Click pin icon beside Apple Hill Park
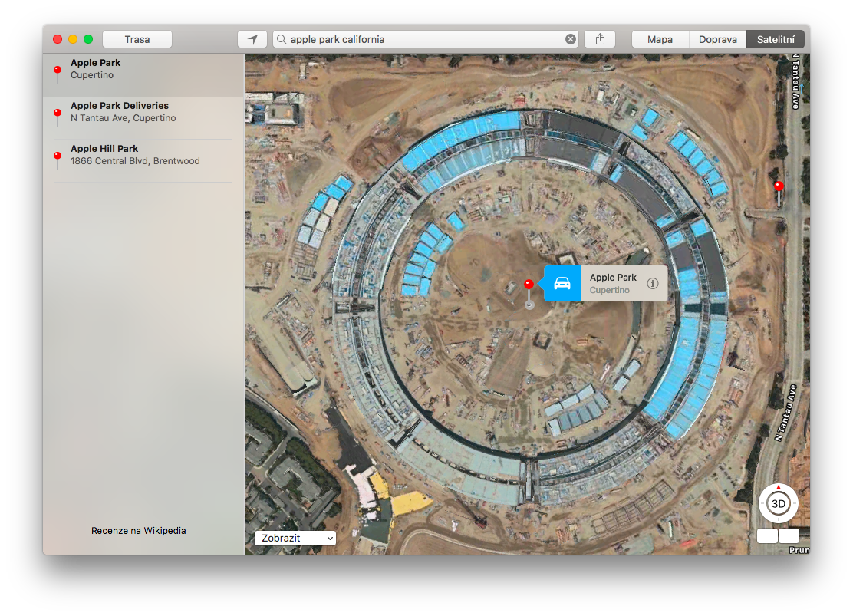 58,160
